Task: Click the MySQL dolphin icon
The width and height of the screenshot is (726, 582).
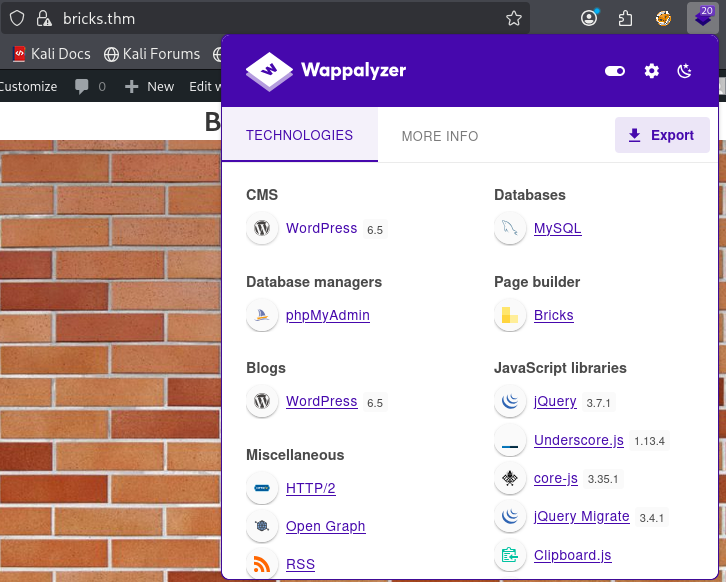Action: (510, 229)
